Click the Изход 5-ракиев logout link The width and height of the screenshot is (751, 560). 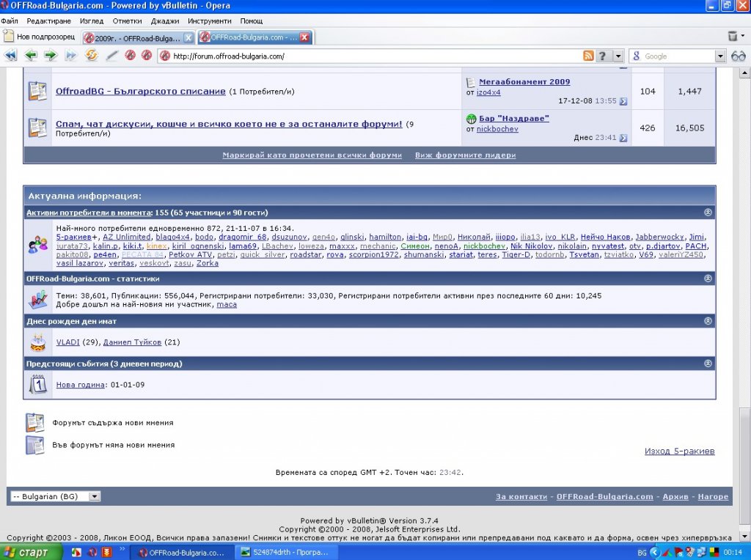pos(679,451)
